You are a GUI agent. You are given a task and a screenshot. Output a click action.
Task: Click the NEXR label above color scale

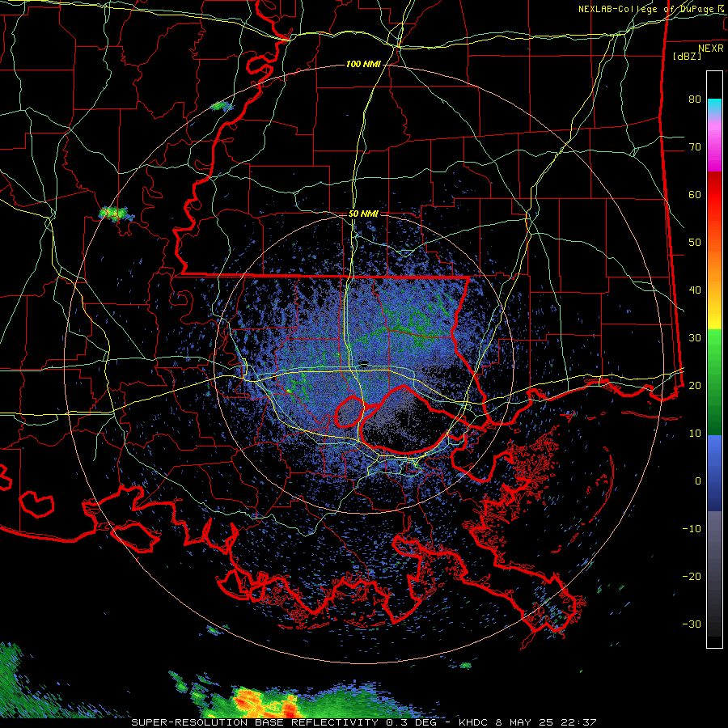point(710,49)
